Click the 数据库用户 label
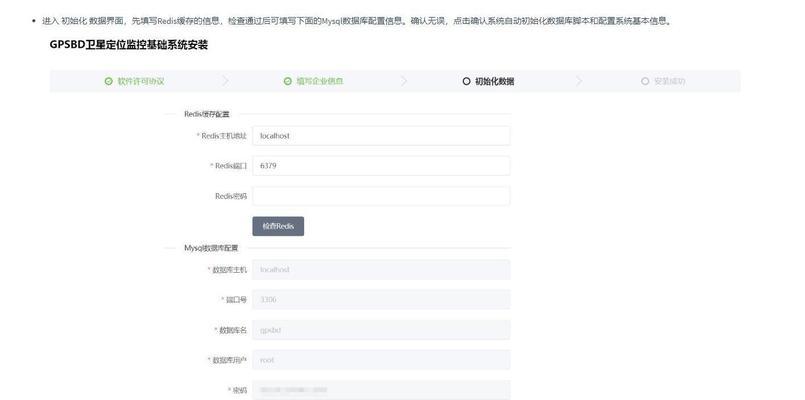 [x=227, y=360]
